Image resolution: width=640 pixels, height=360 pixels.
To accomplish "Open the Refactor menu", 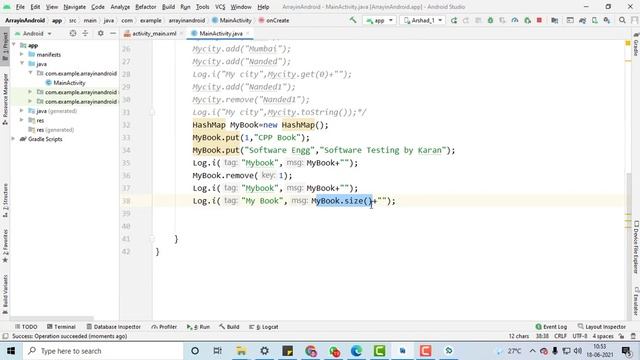I will click(146, 7).
